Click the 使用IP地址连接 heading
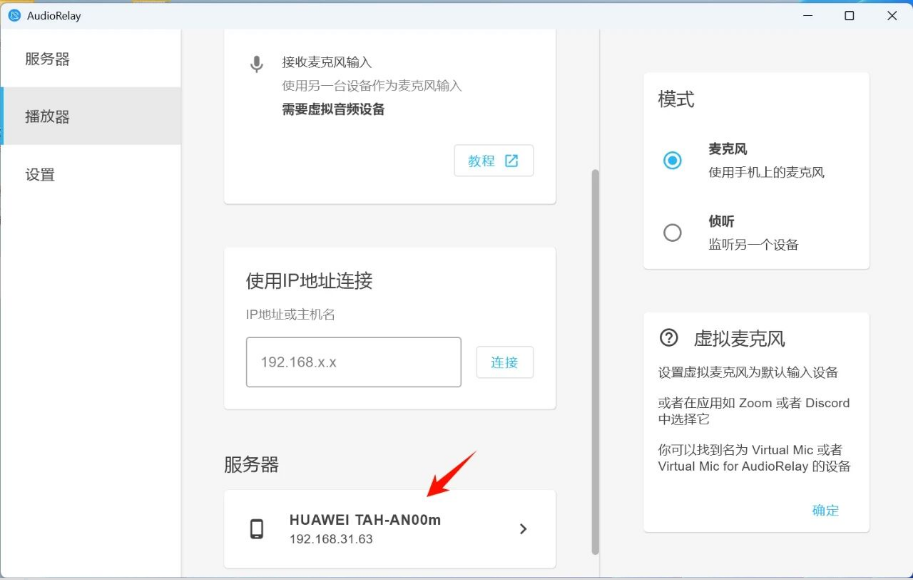Screen dimensions: 913x580 [309, 281]
